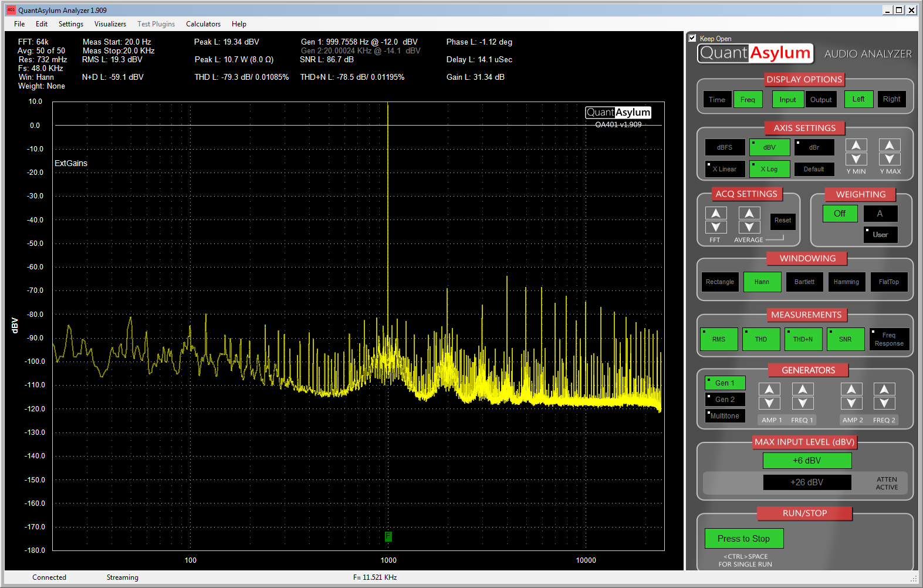
Task: Select Freq display mode
Action: 748,100
